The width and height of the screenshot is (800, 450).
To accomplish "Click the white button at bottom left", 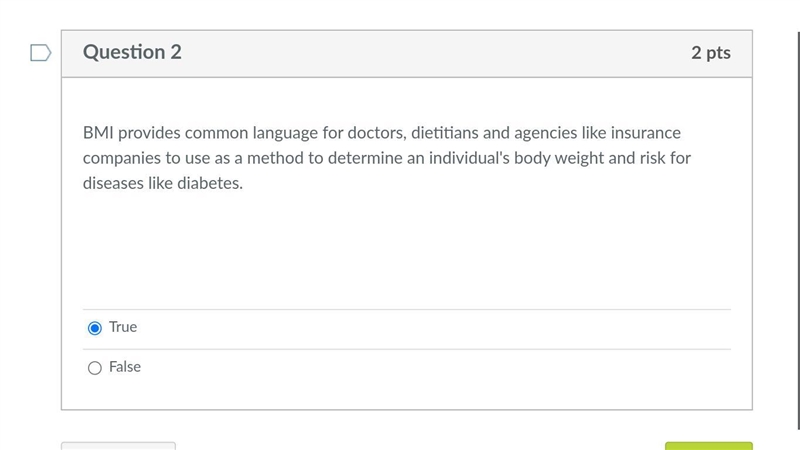I will [x=118, y=446].
